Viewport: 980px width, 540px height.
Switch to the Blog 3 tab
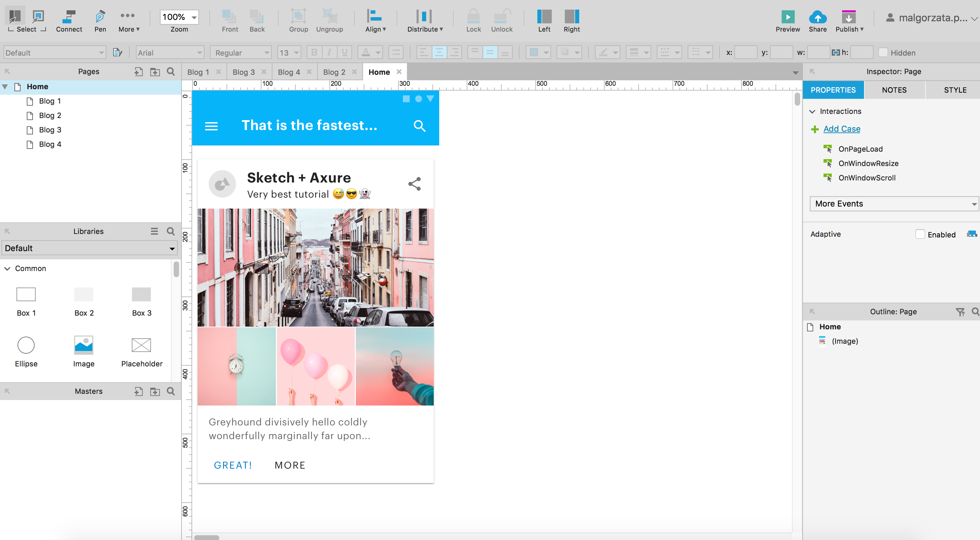244,72
